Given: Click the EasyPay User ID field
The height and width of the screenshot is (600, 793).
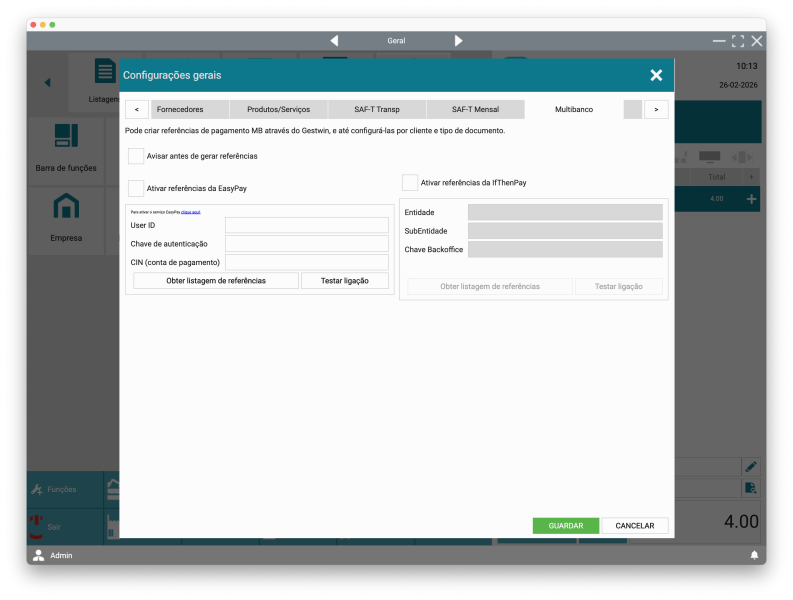Looking at the screenshot, I should point(306,225).
